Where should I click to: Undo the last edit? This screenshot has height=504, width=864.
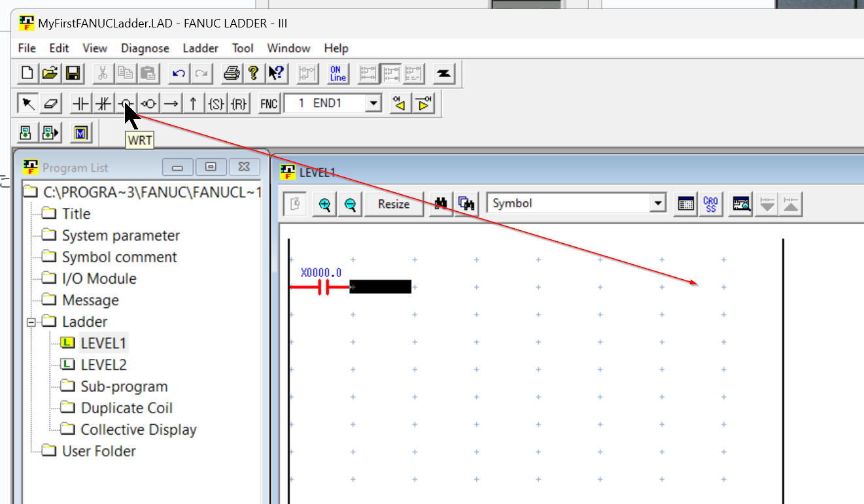click(179, 73)
